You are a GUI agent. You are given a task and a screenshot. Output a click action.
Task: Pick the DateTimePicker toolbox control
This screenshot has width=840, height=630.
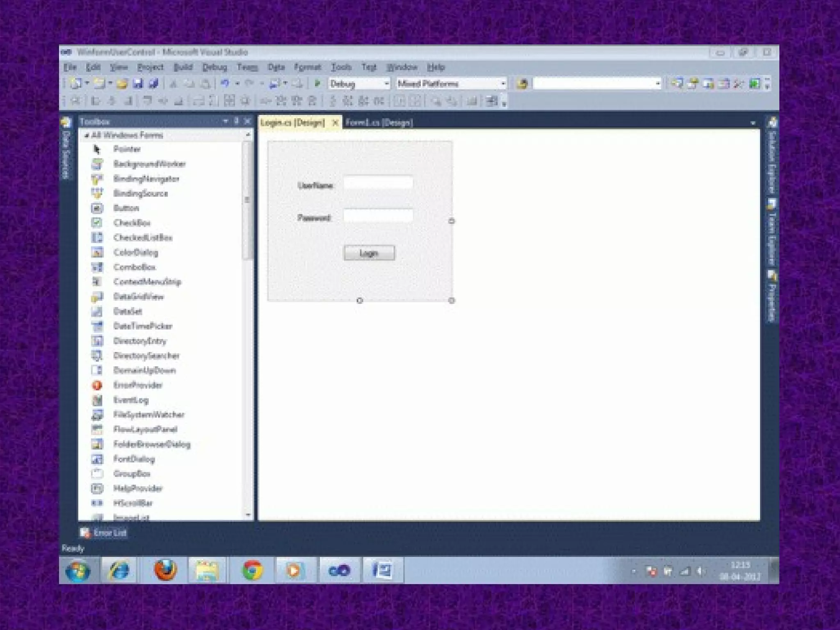142,326
